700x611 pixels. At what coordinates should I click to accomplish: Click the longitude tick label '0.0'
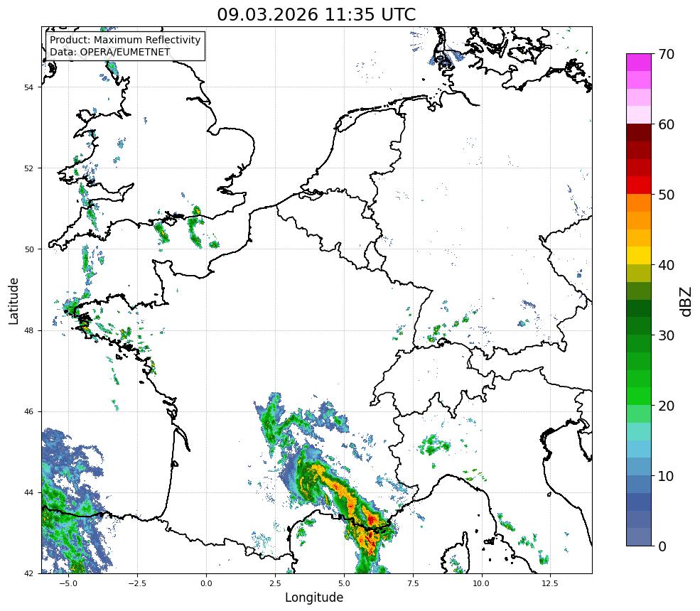[x=206, y=583]
